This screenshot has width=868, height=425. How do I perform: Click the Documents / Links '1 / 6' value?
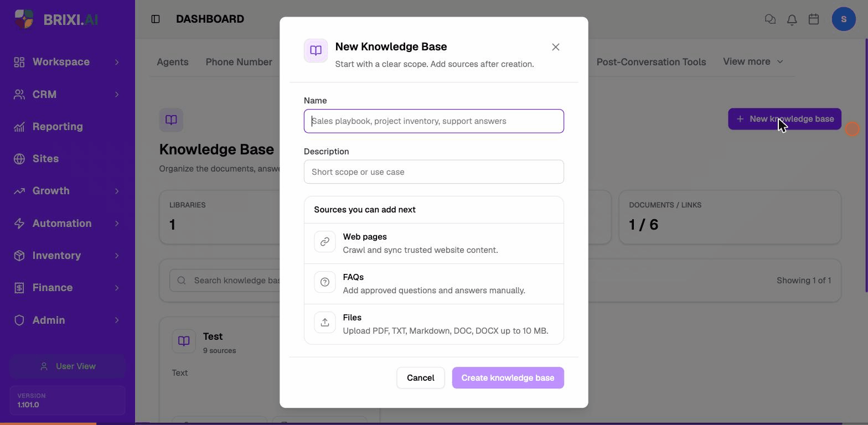coord(644,225)
